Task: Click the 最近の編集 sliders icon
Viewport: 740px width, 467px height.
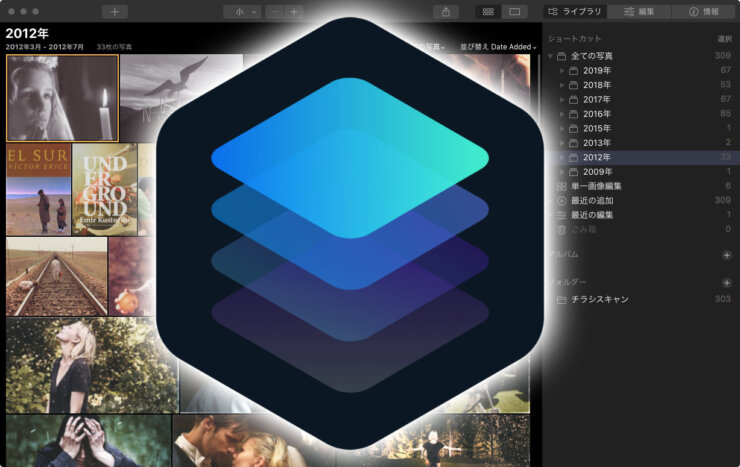Action: (x=562, y=215)
